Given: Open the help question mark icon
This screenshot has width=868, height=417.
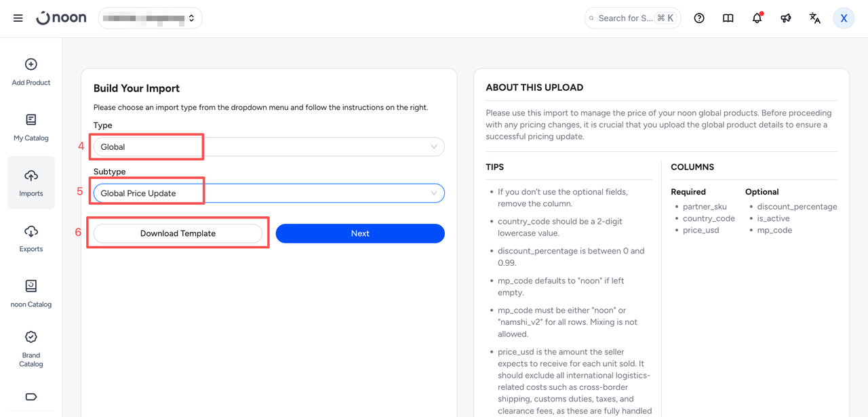Looking at the screenshot, I should (699, 18).
